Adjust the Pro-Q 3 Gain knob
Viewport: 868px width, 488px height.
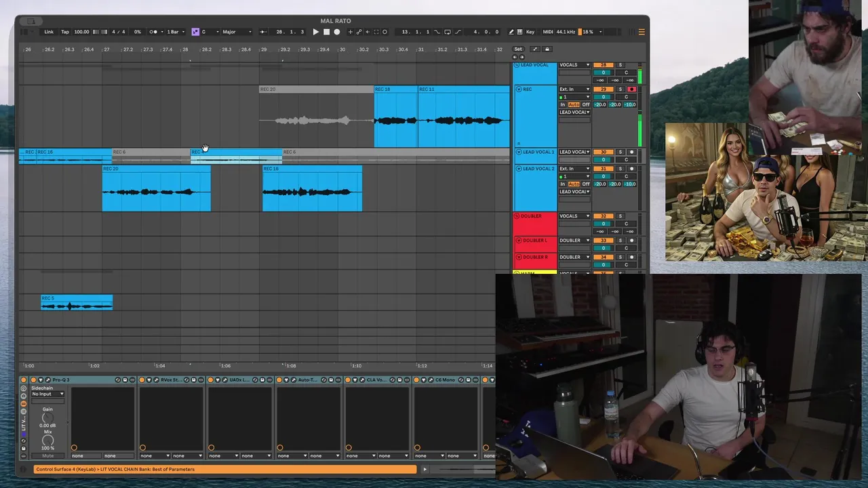[x=47, y=418]
